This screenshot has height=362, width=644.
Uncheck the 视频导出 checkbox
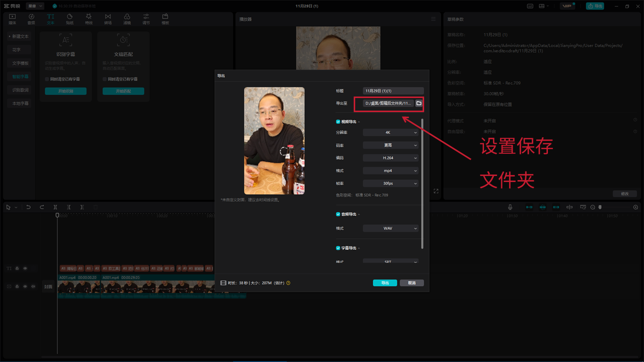338,122
